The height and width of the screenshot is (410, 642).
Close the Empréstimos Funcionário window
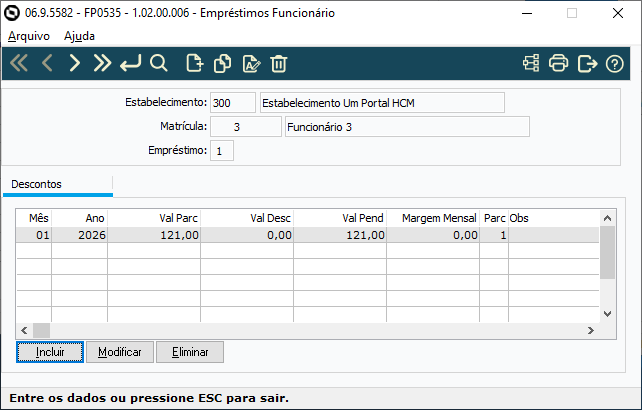click(618, 14)
